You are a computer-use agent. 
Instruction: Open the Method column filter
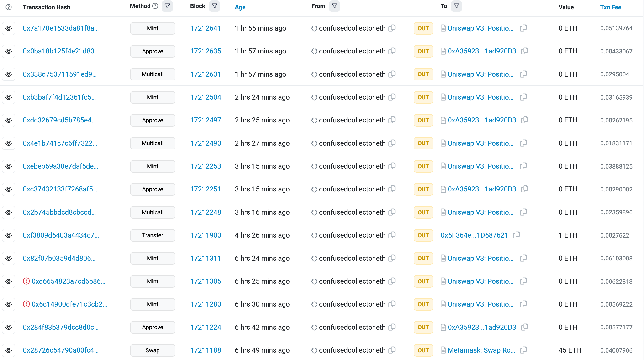tap(167, 6)
